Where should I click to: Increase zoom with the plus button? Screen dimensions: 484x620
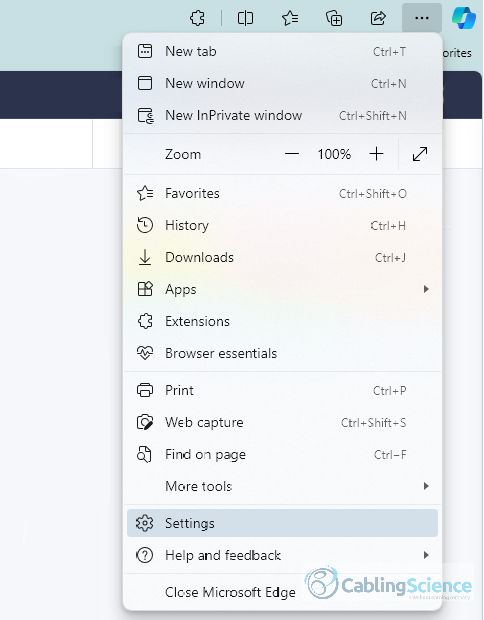(376, 154)
